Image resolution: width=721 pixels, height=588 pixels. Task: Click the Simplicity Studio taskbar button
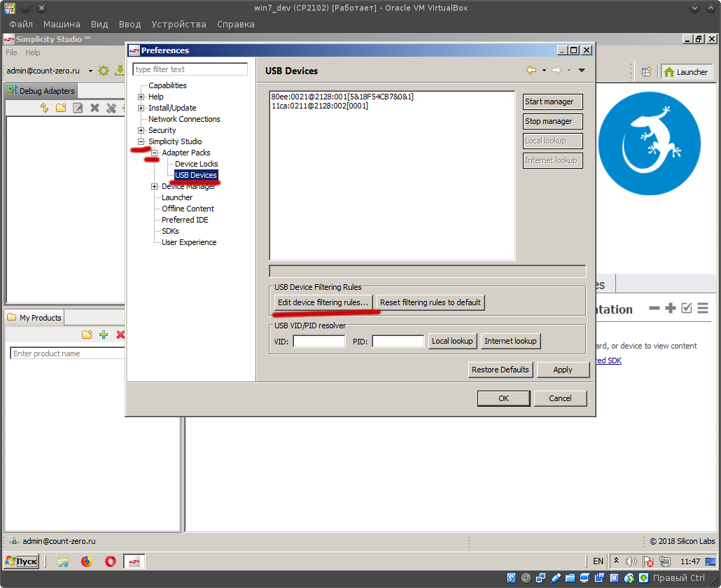(x=134, y=561)
